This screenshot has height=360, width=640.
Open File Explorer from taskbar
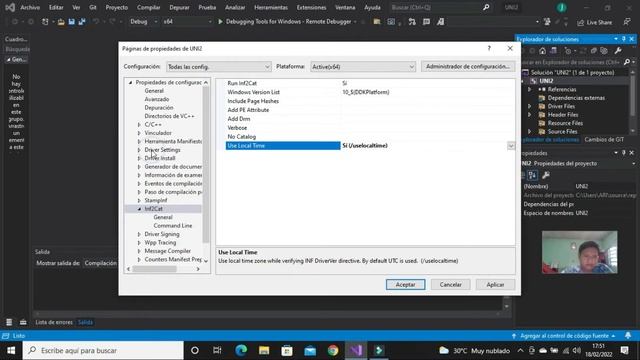pos(264,350)
